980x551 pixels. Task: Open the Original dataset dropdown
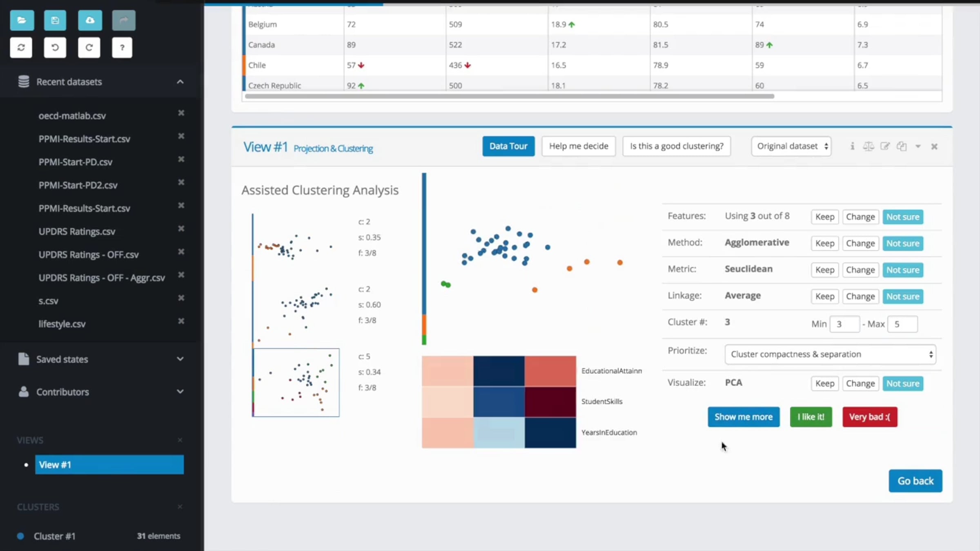coord(791,146)
